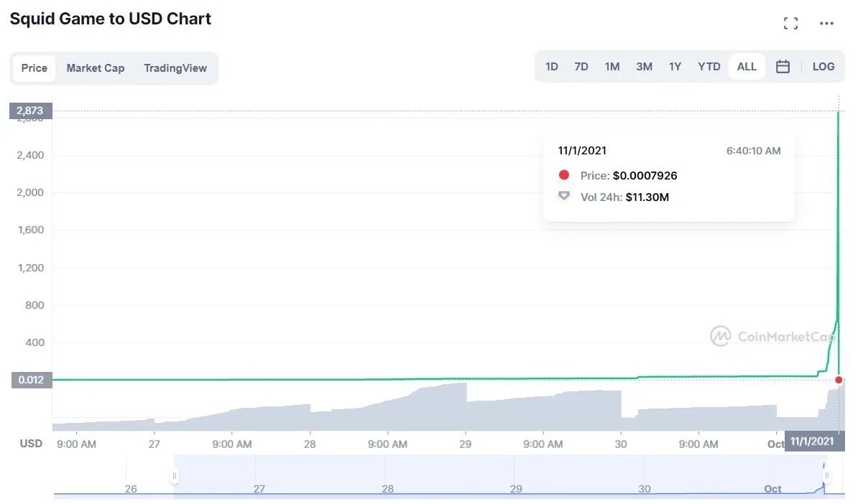This screenshot has width=858, height=504.
Task: Switch to the Market Cap tab
Action: [x=95, y=68]
